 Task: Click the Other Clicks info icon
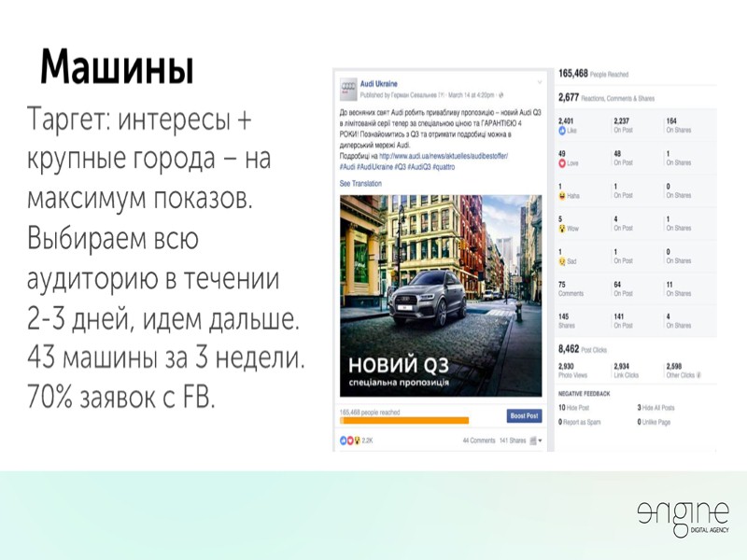[x=698, y=375]
